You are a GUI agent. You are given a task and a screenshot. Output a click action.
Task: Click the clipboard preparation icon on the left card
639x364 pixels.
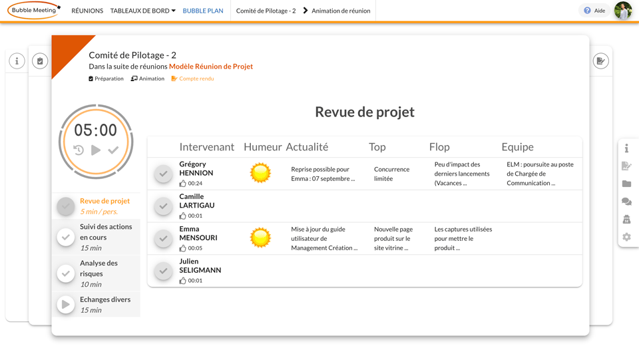click(x=40, y=61)
